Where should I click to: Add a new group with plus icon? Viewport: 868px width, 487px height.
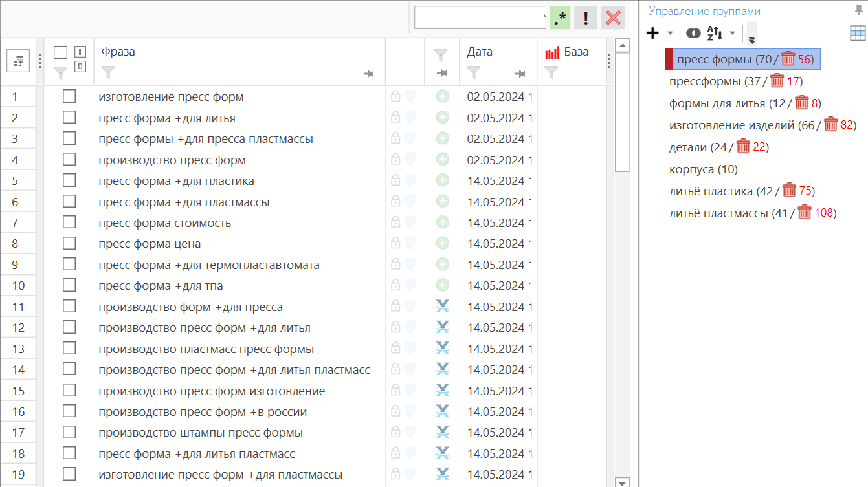pos(652,33)
